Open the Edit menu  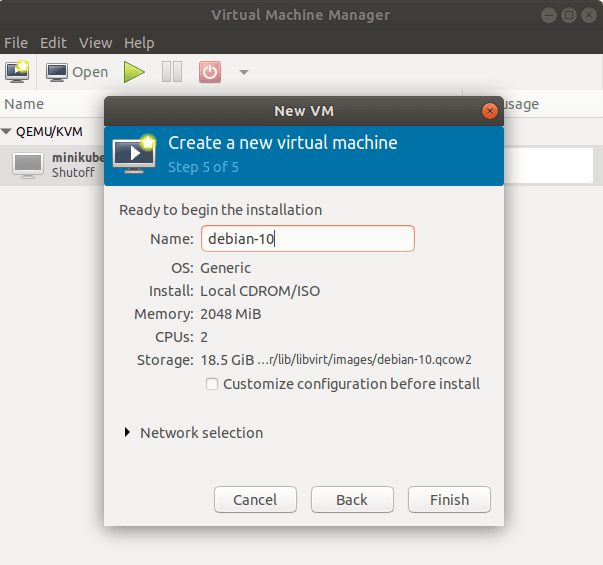click(x=53, y=43)
